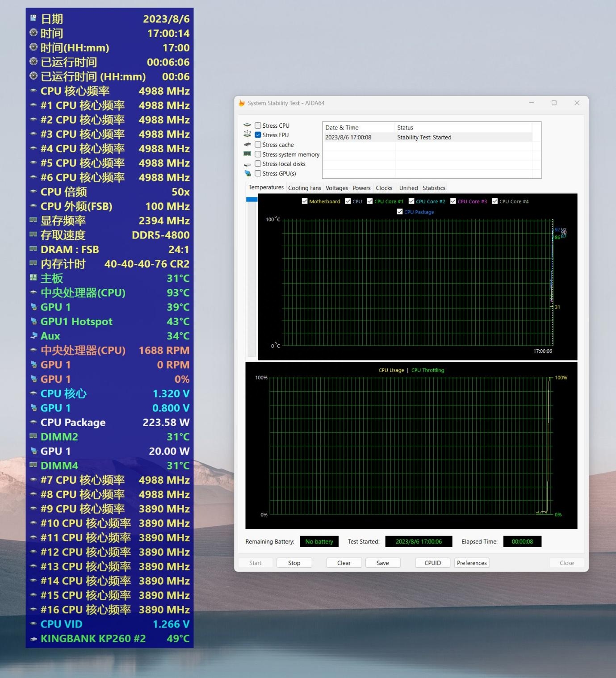Image resolution: width=616 pixels, height=678 pixels.
Task: Open Preferences
Action: (472, 563)
